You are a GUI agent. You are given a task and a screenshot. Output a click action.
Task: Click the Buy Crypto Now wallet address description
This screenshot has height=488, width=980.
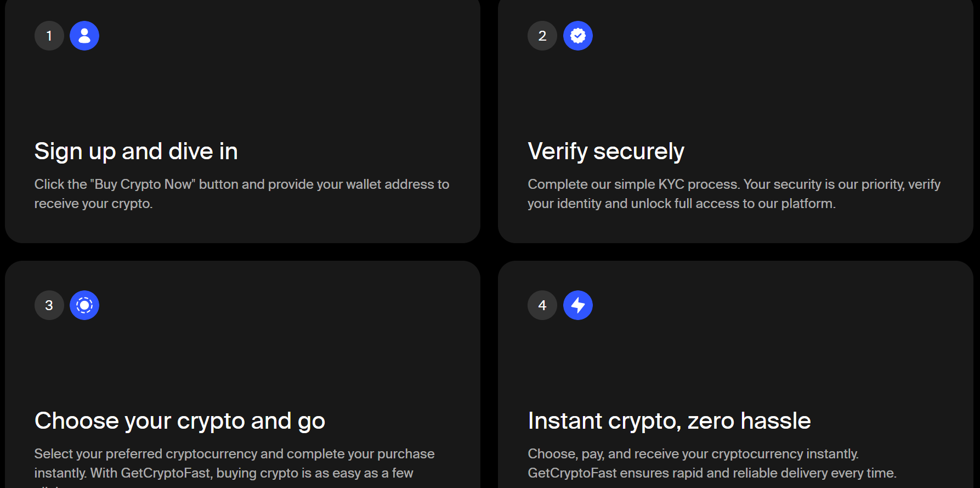[x=241, y=194]
